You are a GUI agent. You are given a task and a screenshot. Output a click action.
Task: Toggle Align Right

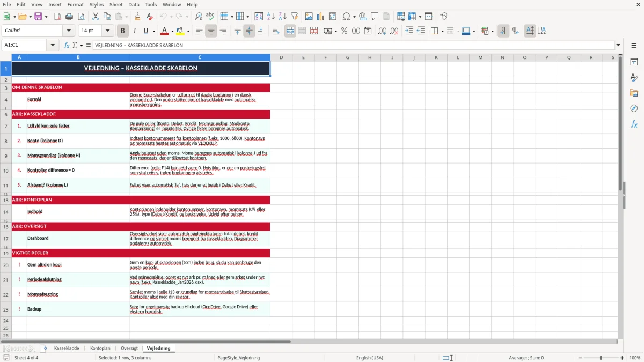point(223,31)
